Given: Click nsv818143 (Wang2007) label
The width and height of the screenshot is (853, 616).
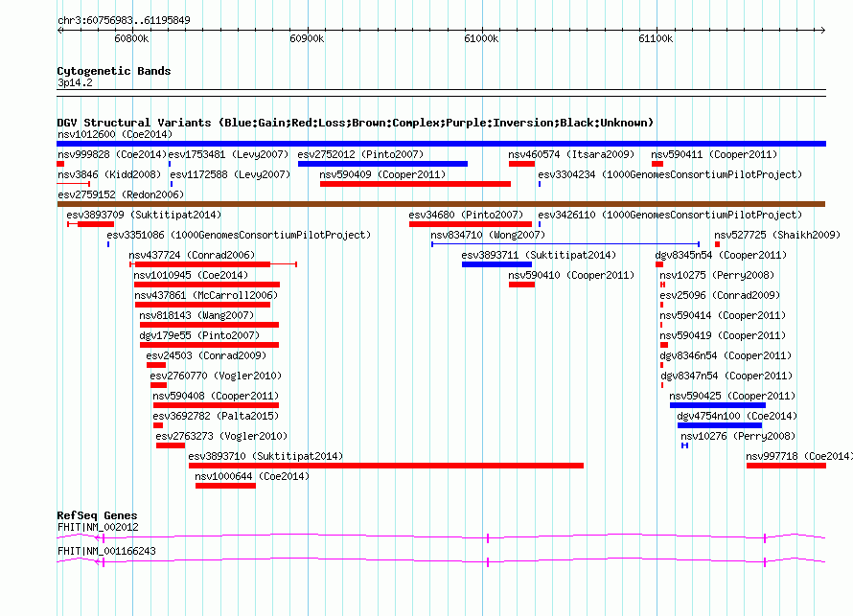Looking at the screenshot, I should point(196,315).
